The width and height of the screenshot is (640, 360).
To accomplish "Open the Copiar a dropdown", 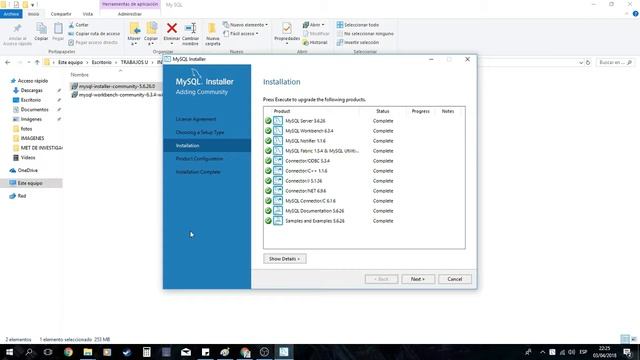I will (x=151, y=33).
